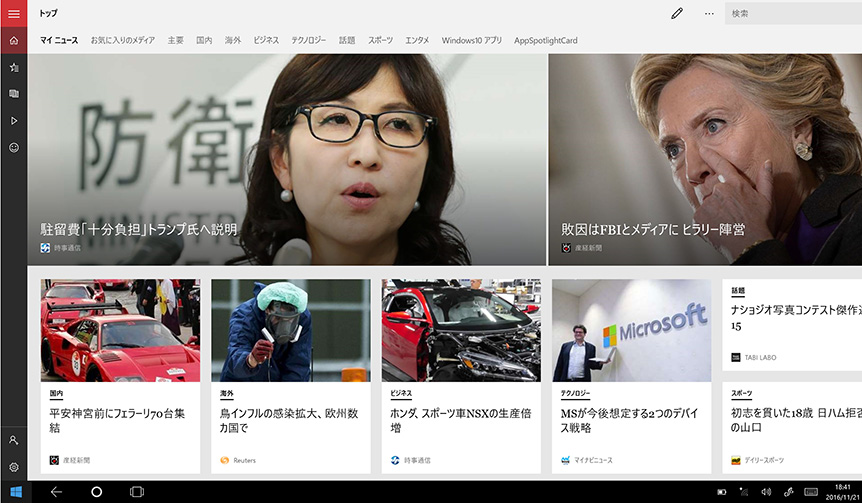The width and height of the screenshot is (862, 503).
Task: Open the 敗因はFBIとメディアに ヒラリー陣営 article
Action: click(652, 230)
